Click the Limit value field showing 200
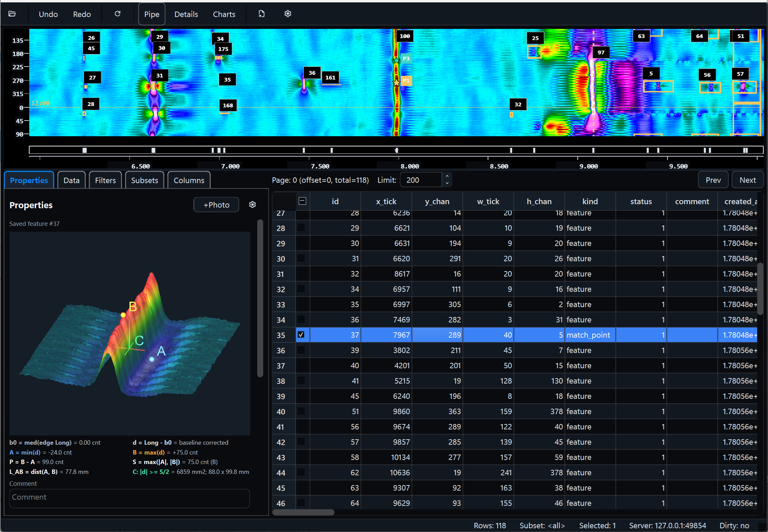The height and width of the screenshot is (532, 768). 421,180
